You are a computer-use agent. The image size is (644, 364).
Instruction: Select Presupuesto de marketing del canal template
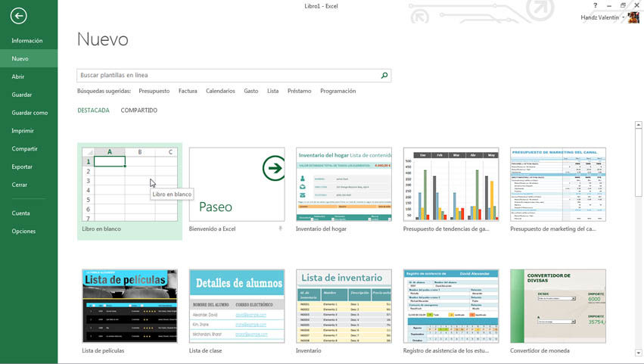click(x=558, y=185)
